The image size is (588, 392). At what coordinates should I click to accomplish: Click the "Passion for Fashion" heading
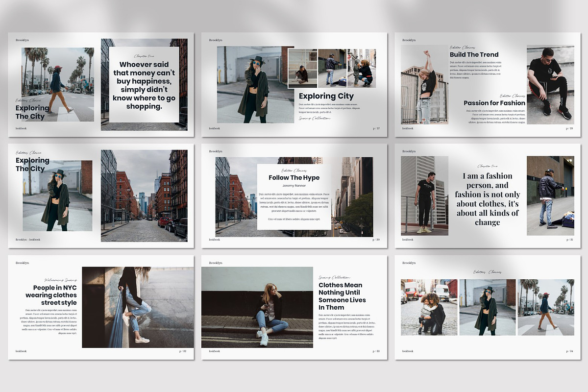pyautogui.click(x=494, y=103)
